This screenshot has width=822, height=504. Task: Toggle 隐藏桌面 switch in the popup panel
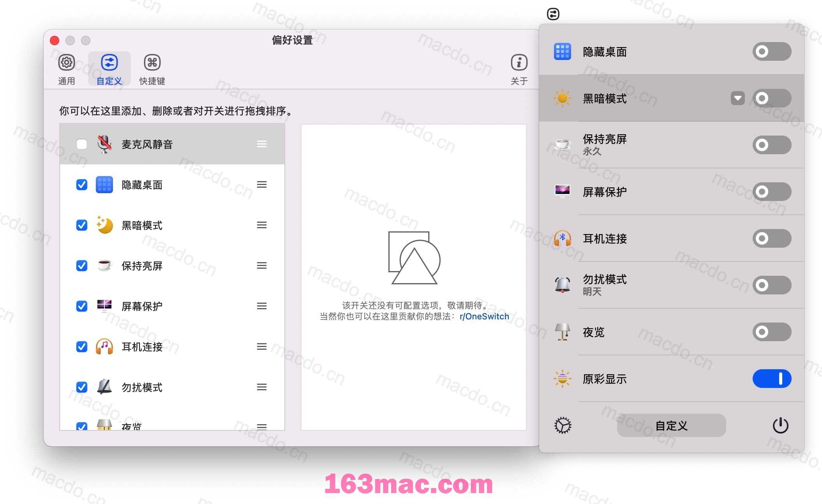click(772, 51)
